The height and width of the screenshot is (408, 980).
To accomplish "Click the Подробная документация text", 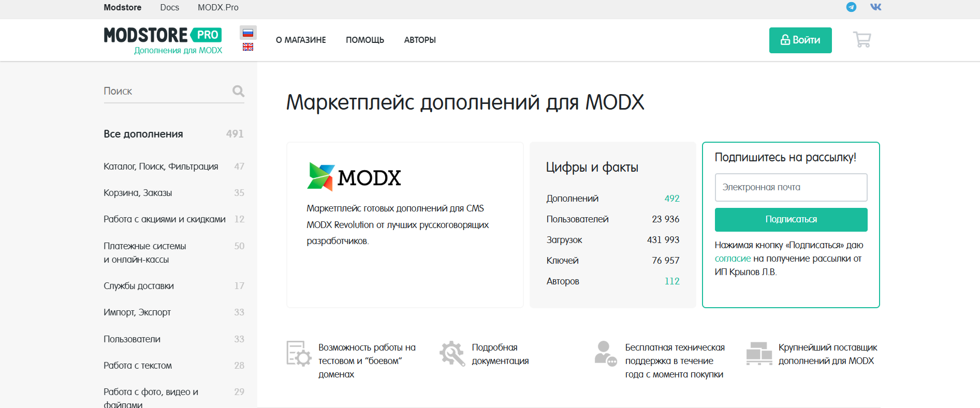I will 500,354.
